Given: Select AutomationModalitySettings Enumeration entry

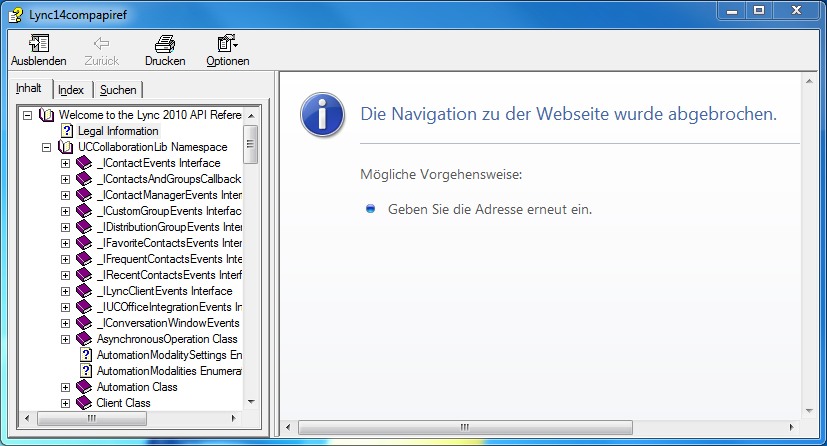Looking at the screenshot, I should [x=169, y=355].
